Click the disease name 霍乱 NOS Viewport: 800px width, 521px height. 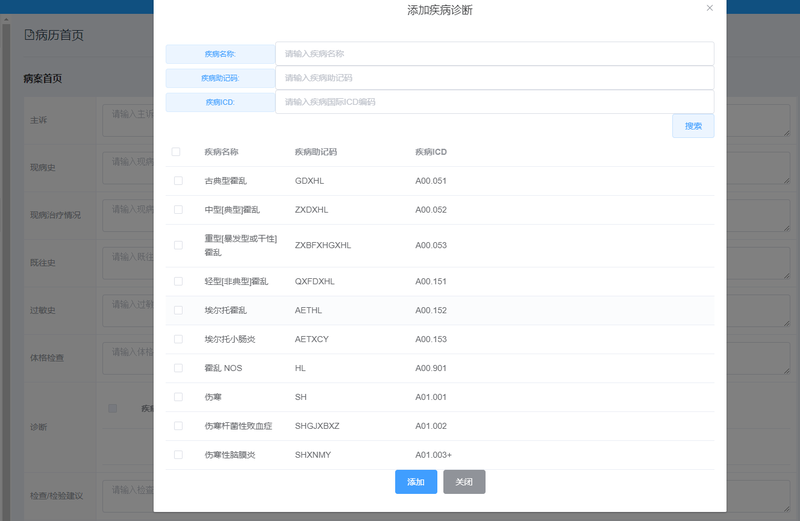pos(223,368)
